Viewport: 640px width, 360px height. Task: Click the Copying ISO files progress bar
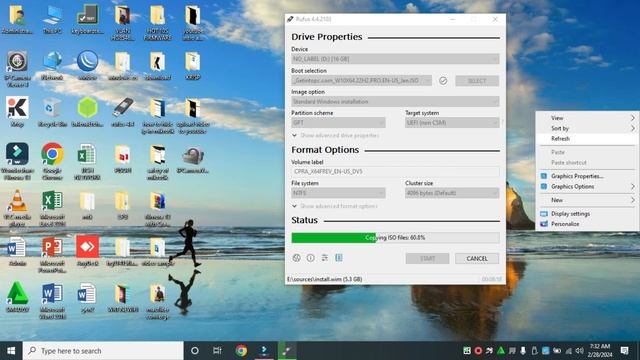[x=395, y=238]
